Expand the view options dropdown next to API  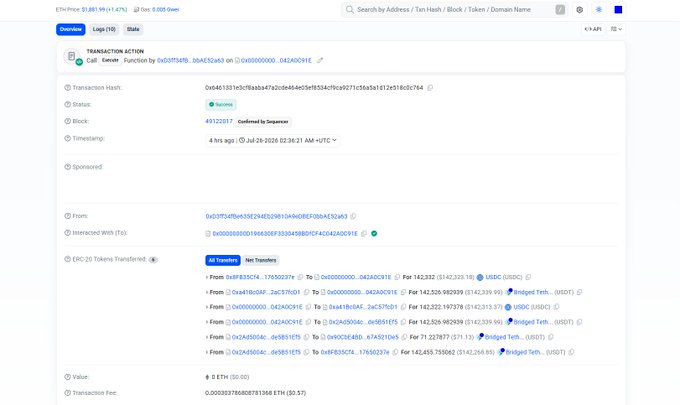(616, 29)
